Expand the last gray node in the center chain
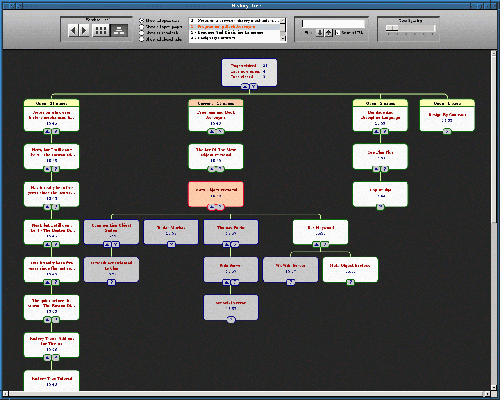The height and width of the screenshot is (400, 500). pyautogui.click(x=231, y=320)
